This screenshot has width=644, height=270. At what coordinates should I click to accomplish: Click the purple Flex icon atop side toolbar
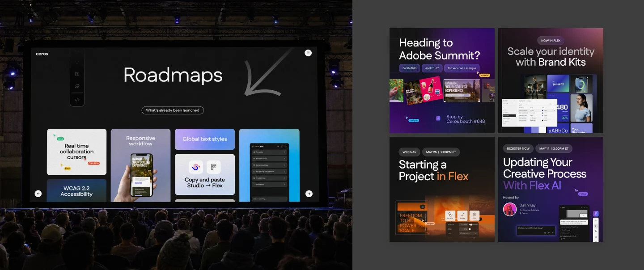click(596, 214)
